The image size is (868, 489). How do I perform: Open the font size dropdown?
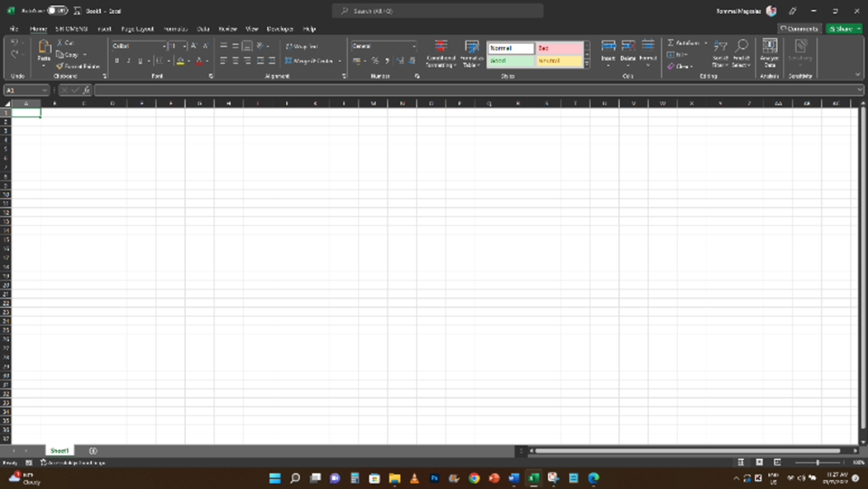184,46
